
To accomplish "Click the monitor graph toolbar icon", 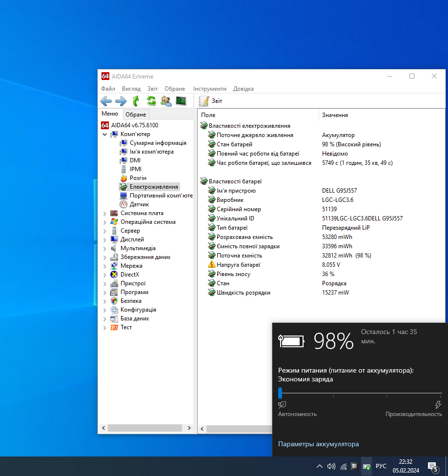I will coord(181,101).
